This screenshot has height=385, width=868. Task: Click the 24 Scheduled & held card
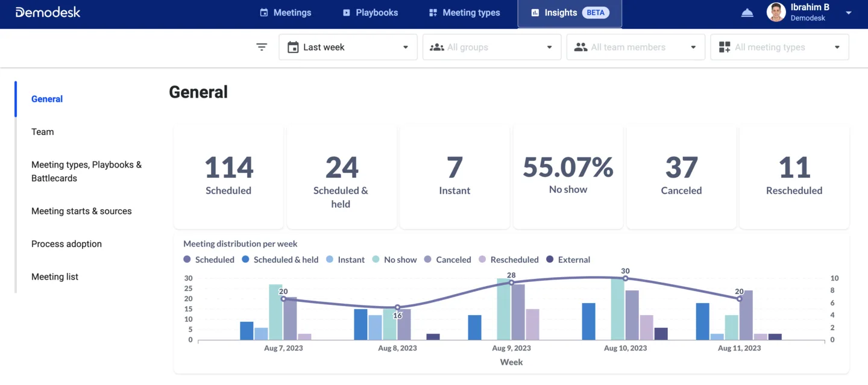coord(342,177)
